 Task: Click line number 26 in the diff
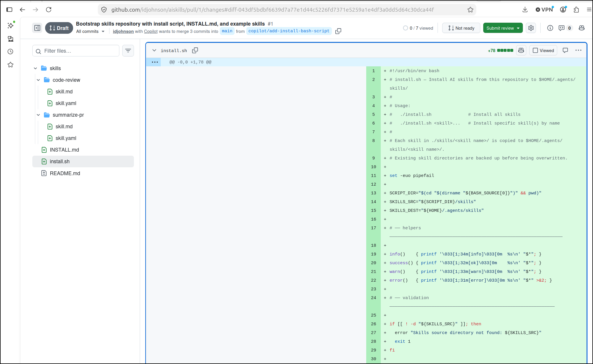tap(373, 324)
